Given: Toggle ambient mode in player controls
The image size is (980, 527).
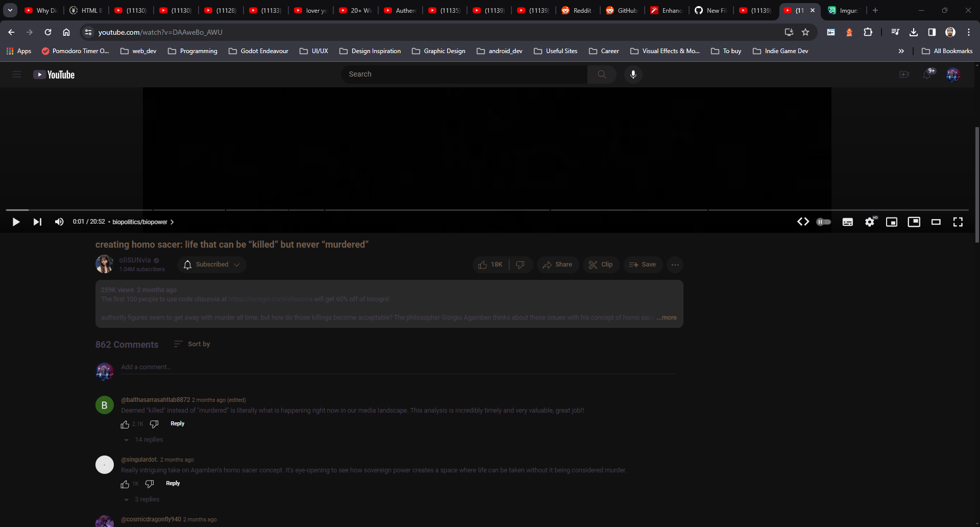Looking at the screenshot, I should (823, 222).
